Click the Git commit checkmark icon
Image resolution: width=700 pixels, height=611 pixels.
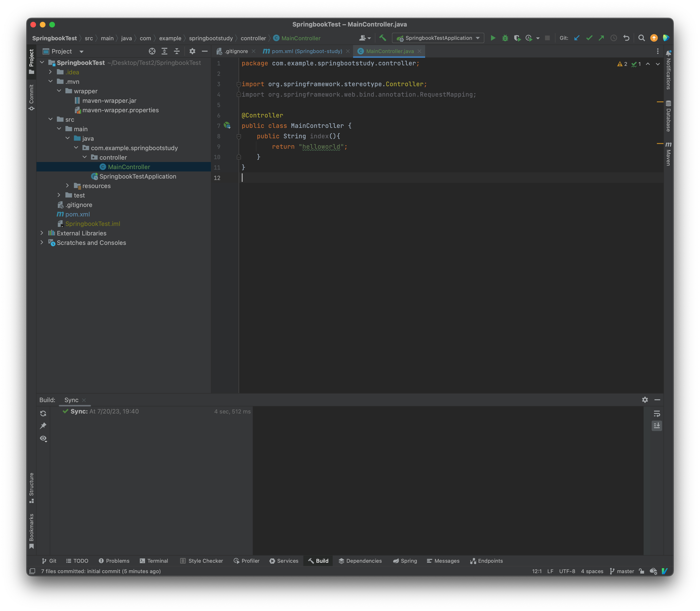(589, 38)
